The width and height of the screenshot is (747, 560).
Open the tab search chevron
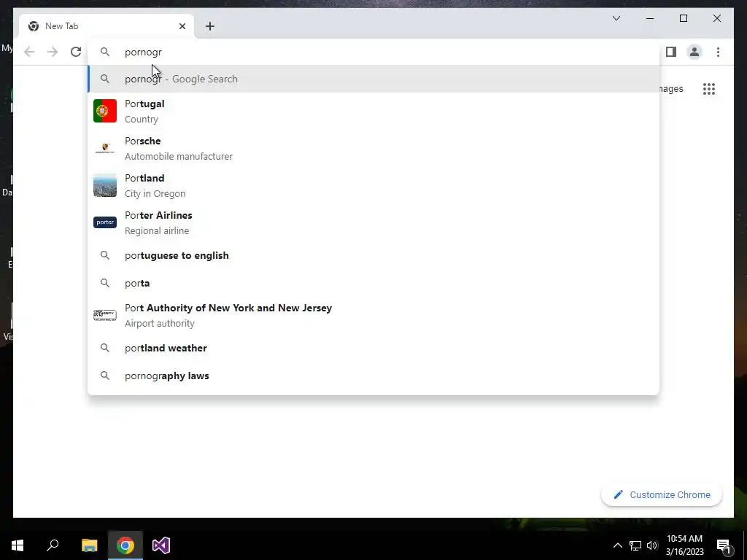[x=616, y=18]
